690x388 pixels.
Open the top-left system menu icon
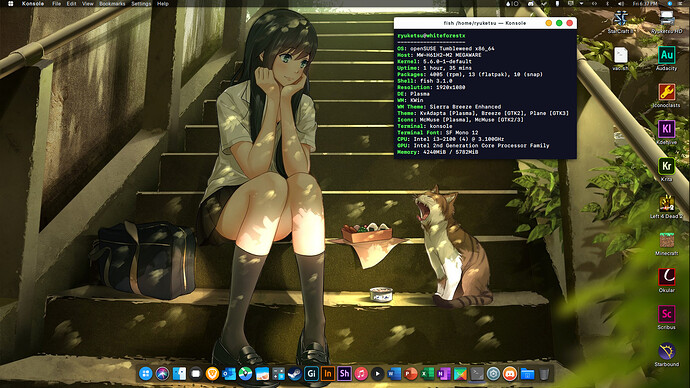[11, 4]
